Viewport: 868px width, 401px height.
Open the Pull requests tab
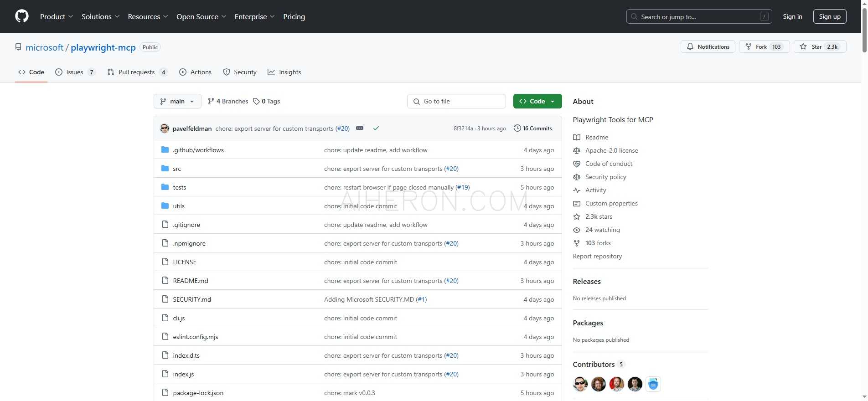coord(137,72)
